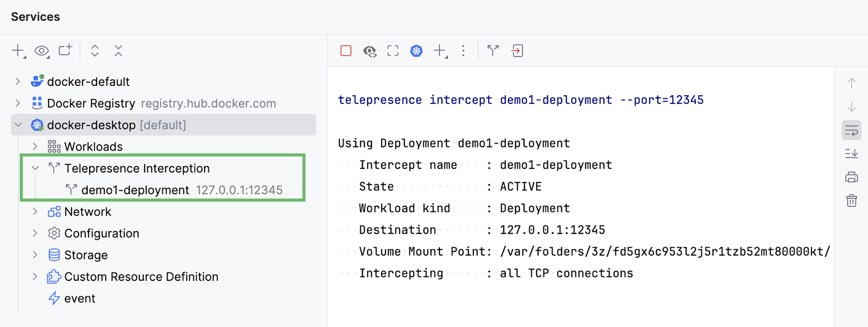Screen dimensions: 868x327
Task: Click the Telepresence intercept toolbar icon
Action: 493,51
